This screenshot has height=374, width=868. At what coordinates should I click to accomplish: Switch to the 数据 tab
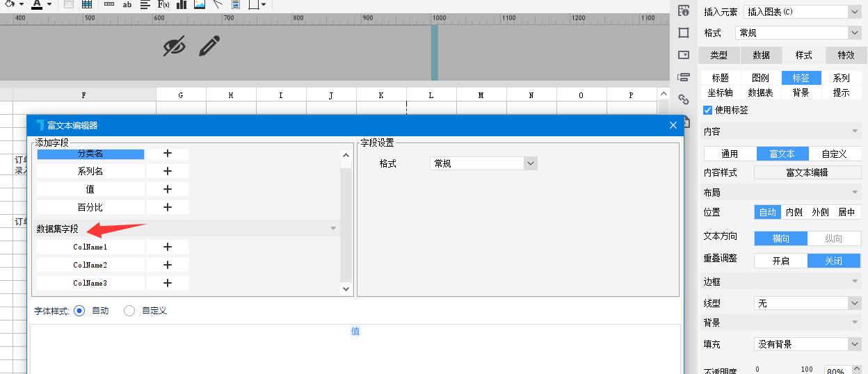pos(761,55)
